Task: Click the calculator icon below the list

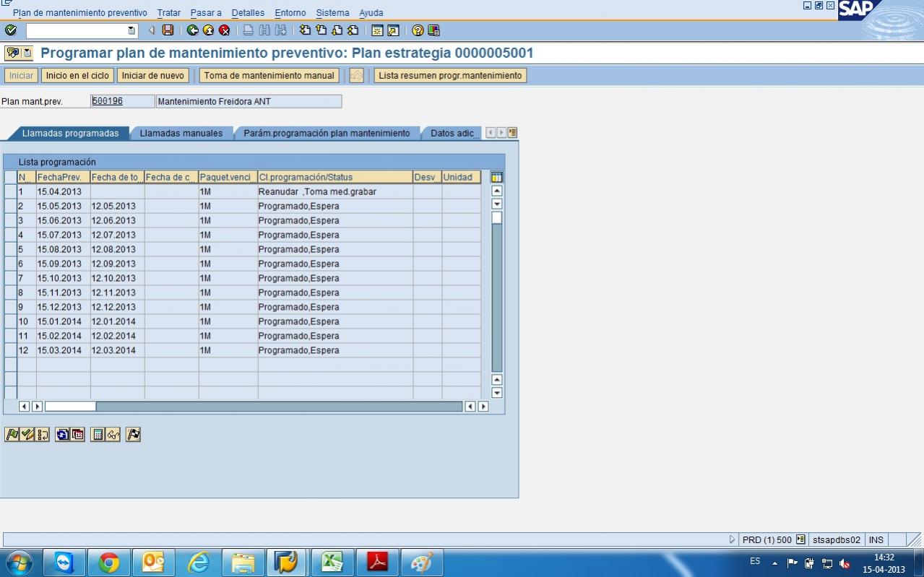Action: (x=98, y=434)
